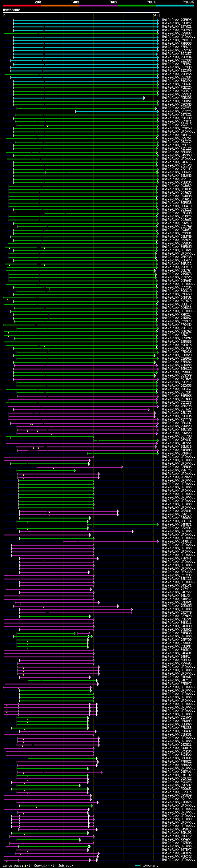Select label UniRef100_B9FU38
The width and height of the screenshot is (197, 868).
pos(176,203)
